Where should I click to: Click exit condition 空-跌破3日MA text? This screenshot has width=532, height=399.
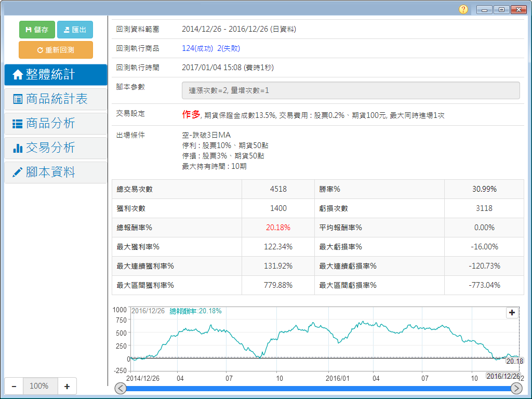(206, 135)
